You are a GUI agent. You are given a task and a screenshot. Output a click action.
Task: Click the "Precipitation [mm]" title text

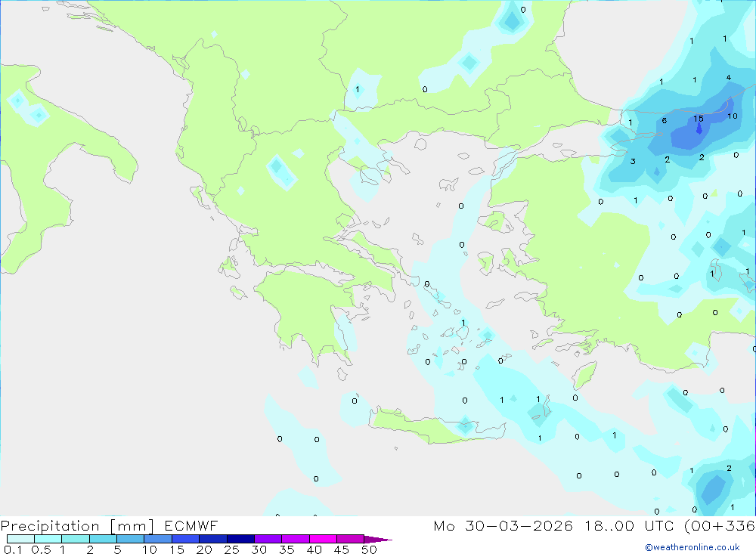coord(77,526)
